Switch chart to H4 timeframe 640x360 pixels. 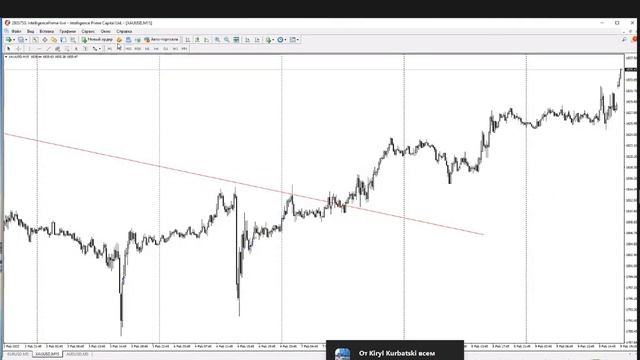(156, 49)
